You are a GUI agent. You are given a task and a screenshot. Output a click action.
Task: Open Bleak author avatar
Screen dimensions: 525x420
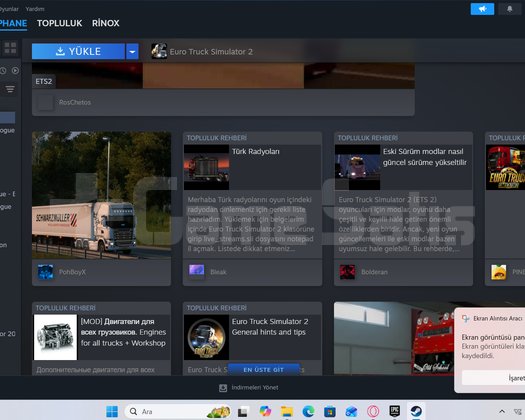tap(197, 272)
